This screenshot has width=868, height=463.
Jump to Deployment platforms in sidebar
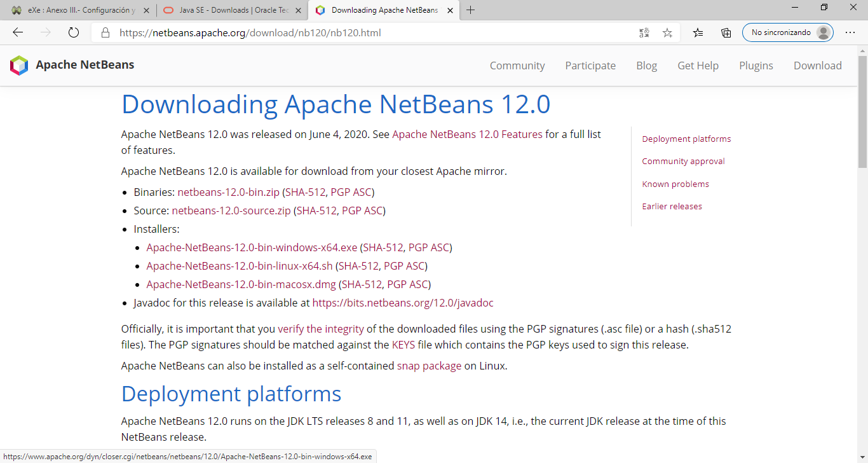(x=686, y=139)
